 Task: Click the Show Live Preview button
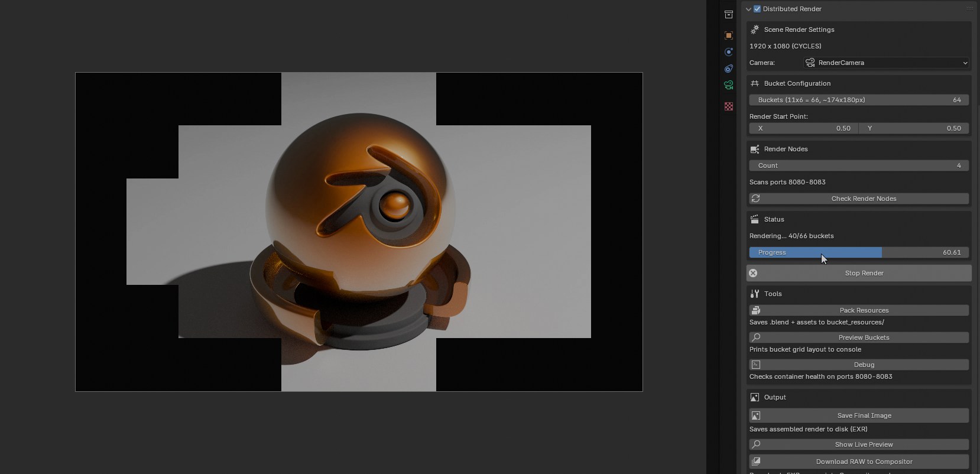click(x=859, y=444)
